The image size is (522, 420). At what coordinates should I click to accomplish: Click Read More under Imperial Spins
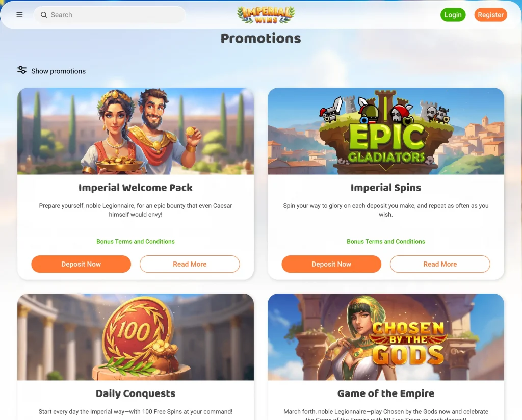440,264
